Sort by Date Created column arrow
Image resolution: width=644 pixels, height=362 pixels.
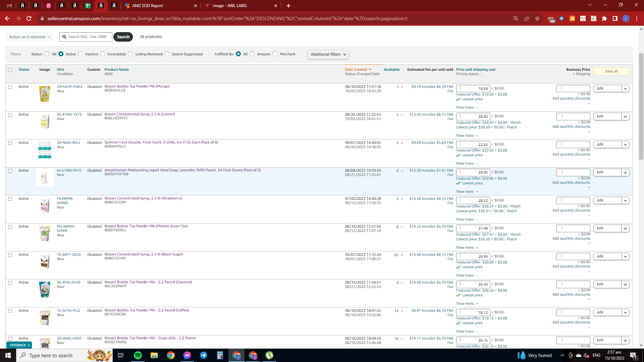click(370, 70)
